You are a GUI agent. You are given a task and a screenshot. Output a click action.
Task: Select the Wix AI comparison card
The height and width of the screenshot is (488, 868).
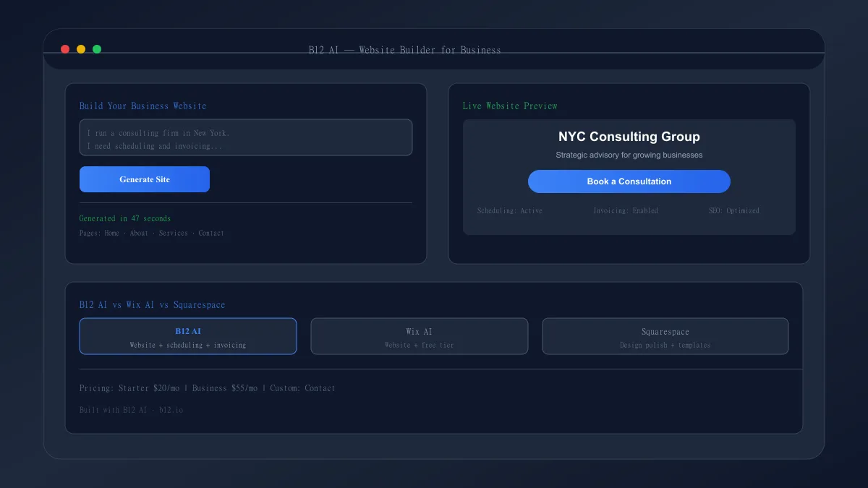[x=420, y=336]
